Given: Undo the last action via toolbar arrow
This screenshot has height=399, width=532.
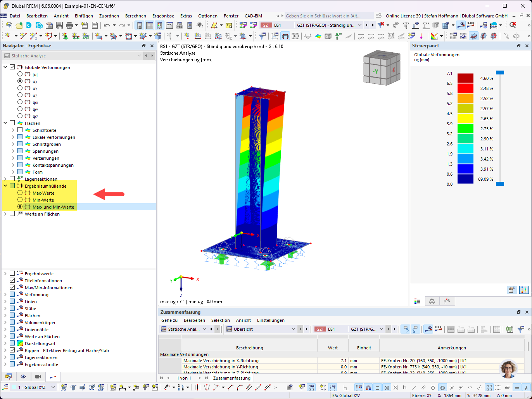Looking at the screenshot, I should 107,25.
